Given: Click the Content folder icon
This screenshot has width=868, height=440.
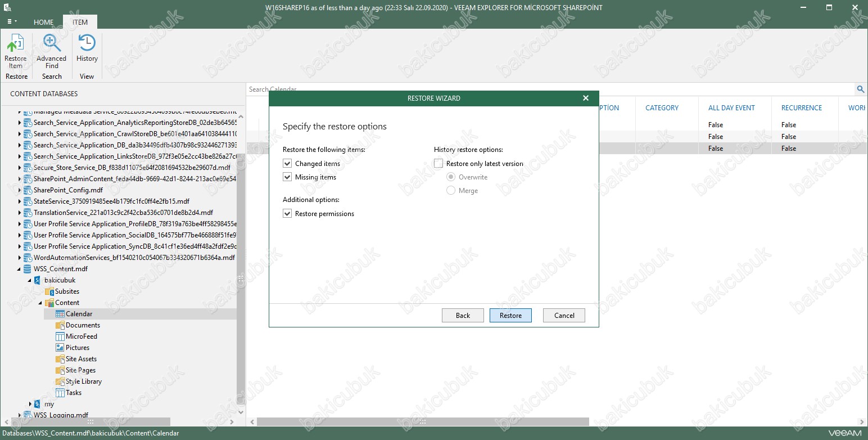Looking at the screenshot, I should 49,303.
